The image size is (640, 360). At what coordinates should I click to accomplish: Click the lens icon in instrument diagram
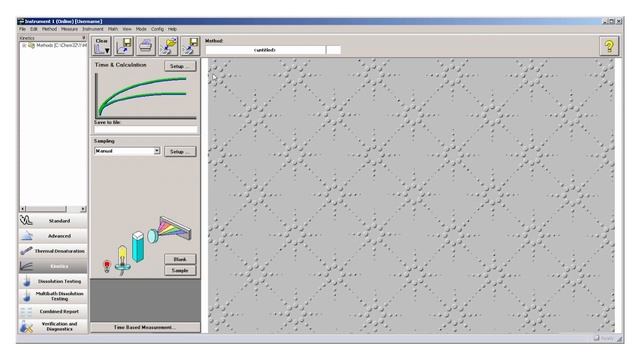click(152, 236)
